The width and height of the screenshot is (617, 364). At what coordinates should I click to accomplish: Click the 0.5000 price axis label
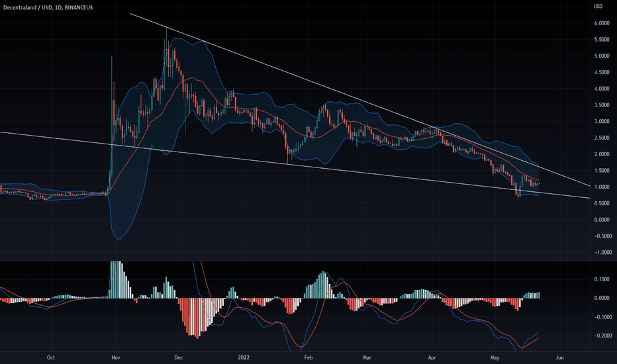coord(602,203)
